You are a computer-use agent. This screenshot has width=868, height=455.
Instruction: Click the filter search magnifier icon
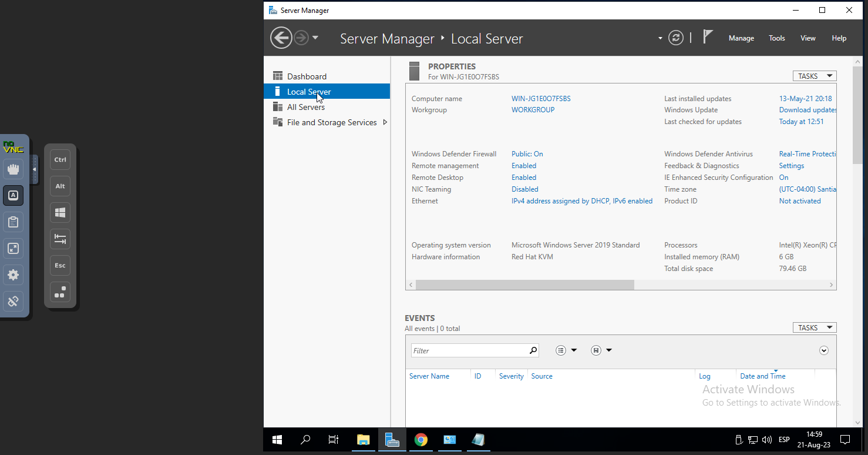(533, 350)
